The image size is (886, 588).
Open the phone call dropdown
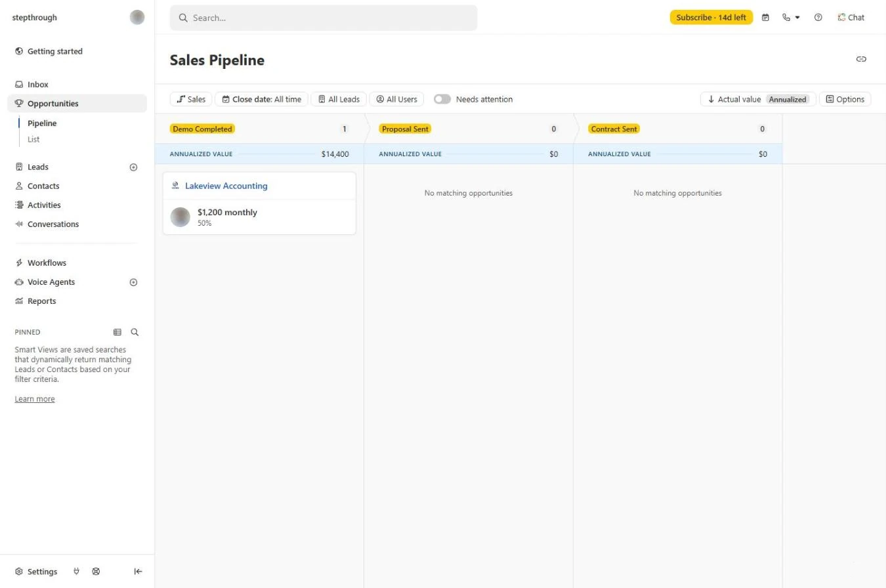click(x=791, y=18)
